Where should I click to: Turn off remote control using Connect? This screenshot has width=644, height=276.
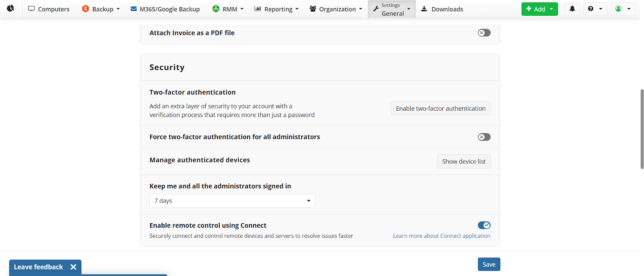pyautogui.click(x=484, y=225)
